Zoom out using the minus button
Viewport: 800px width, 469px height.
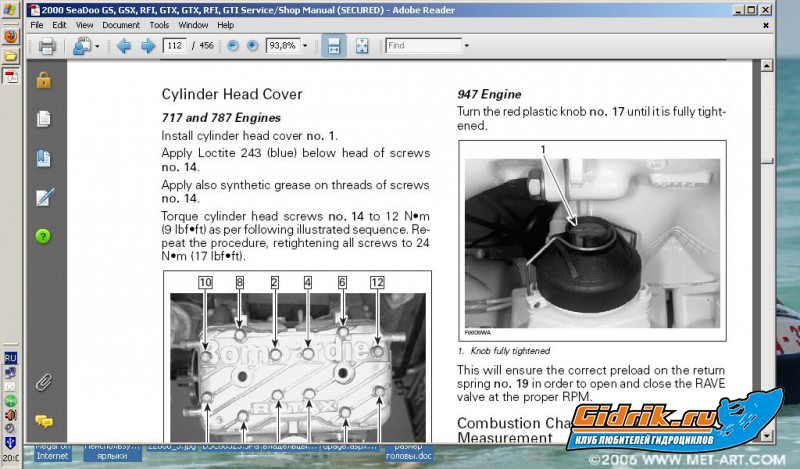point(232,46)
